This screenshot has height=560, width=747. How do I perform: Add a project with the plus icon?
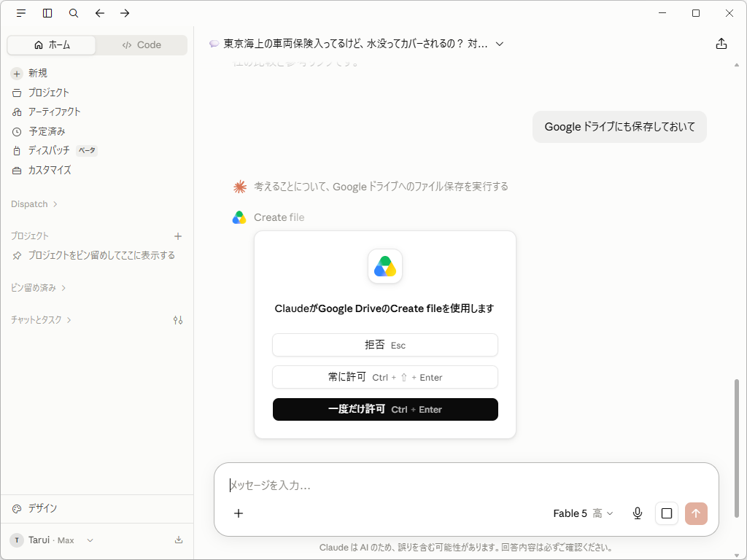pyautogui.click(x=178, y=236)
